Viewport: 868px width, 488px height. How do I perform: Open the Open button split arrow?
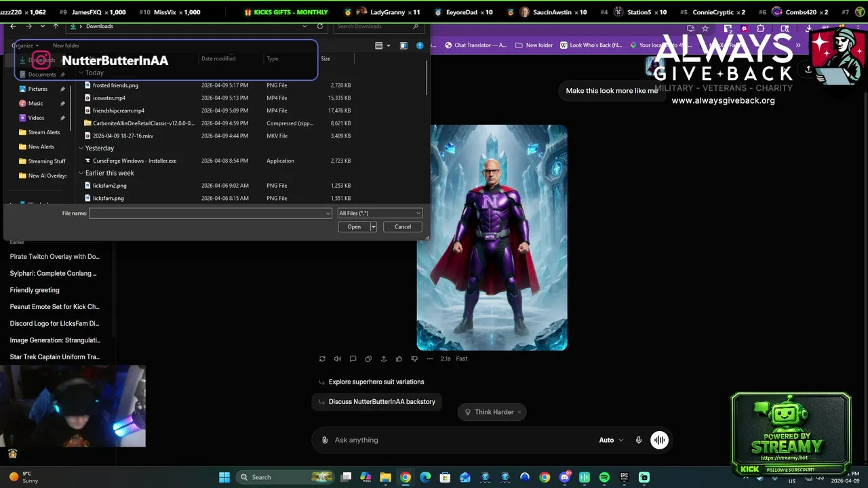[373, 227]
